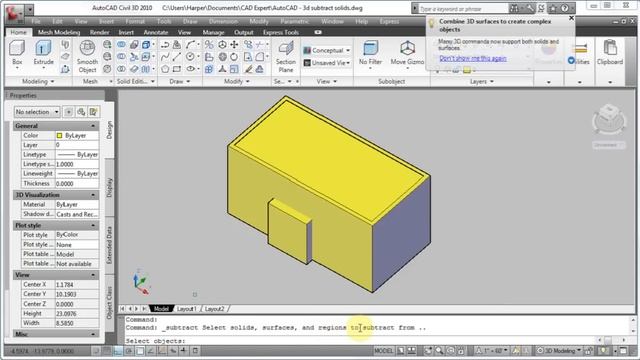Screen dimensions: 640x360
Task: Open the No Filter subobject tool
Action: [370, 54]
